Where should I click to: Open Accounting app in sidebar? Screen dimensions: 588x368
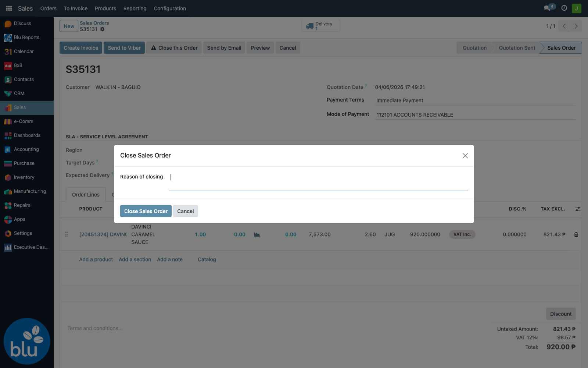coord(27,149)
